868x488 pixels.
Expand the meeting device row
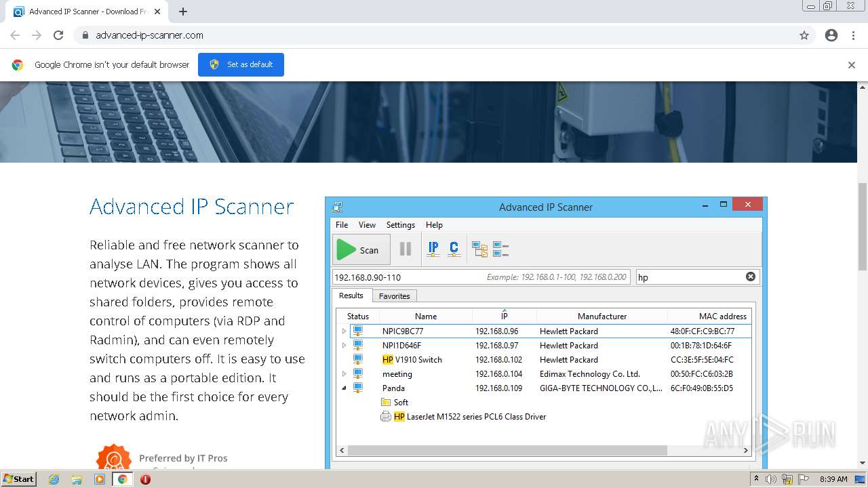[344, 374]
